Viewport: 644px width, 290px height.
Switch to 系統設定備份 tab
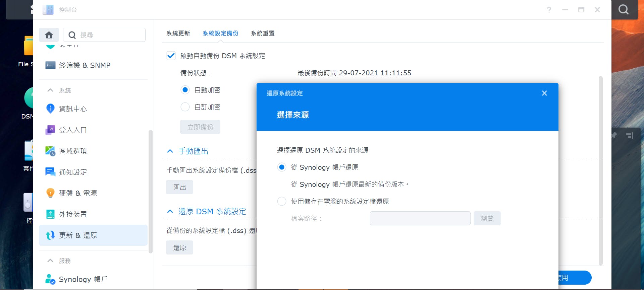click(x=220, y=33)
